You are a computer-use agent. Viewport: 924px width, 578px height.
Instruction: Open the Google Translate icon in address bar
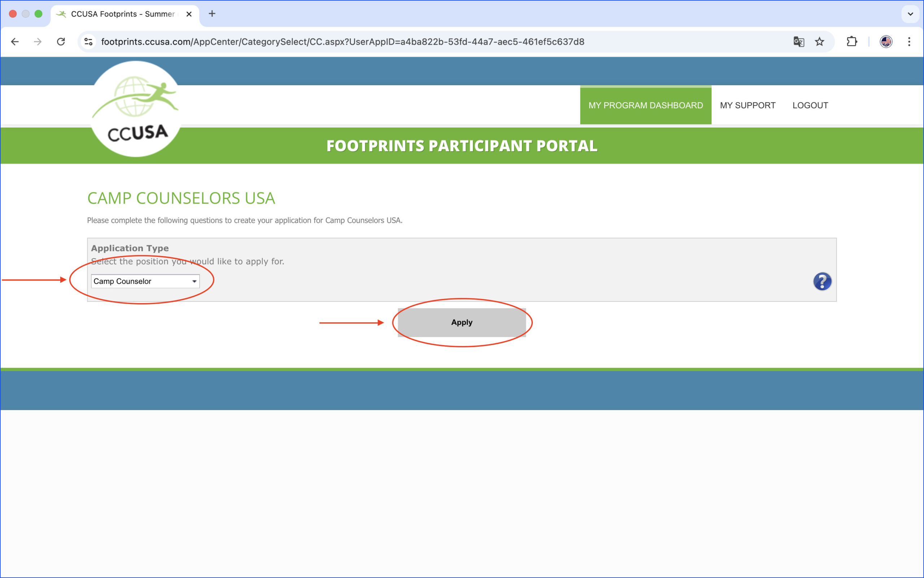click(798, 42)
